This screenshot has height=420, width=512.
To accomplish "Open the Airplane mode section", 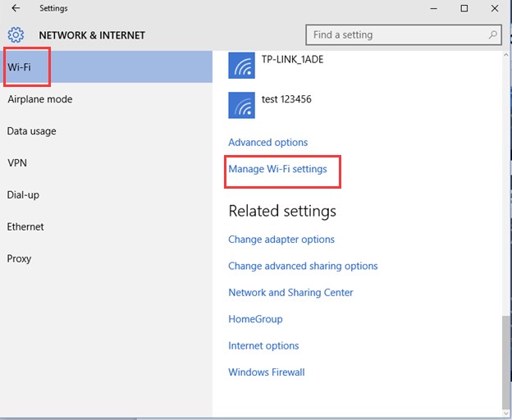I will point(40,99).
